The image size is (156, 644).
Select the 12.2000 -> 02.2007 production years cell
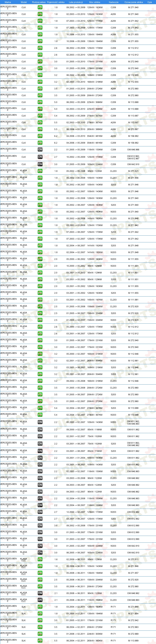[x=76, y=512]
